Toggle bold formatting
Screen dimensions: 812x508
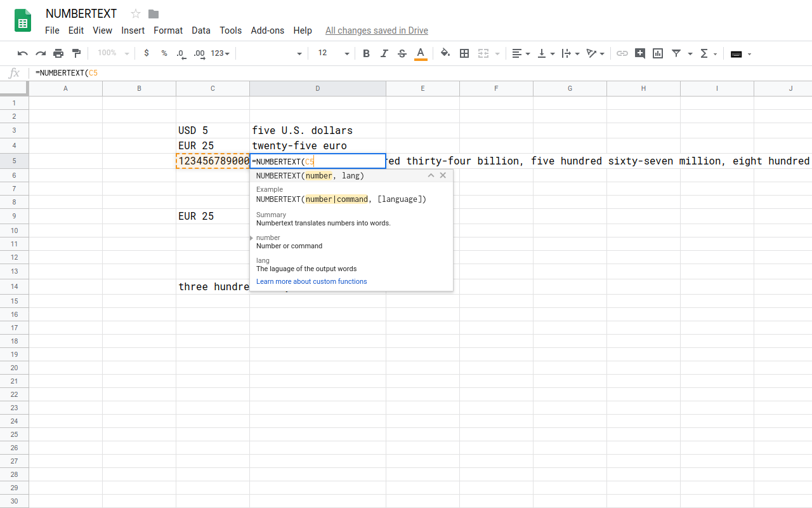(x=366, y=53)
